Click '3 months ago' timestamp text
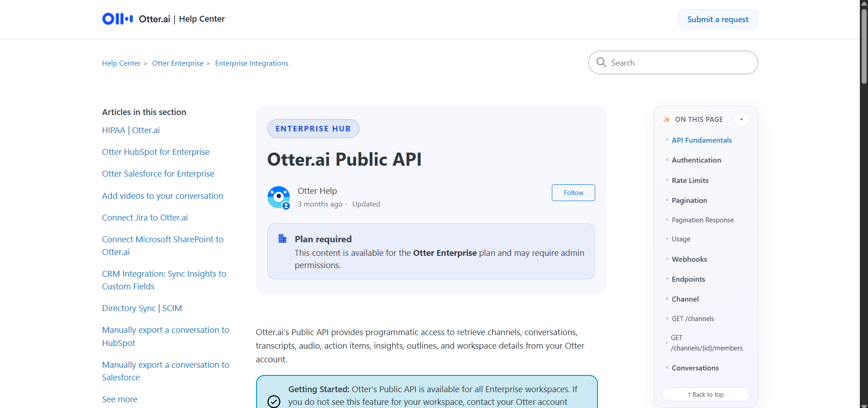Screen dimensions: 868x408 point(320,204)
